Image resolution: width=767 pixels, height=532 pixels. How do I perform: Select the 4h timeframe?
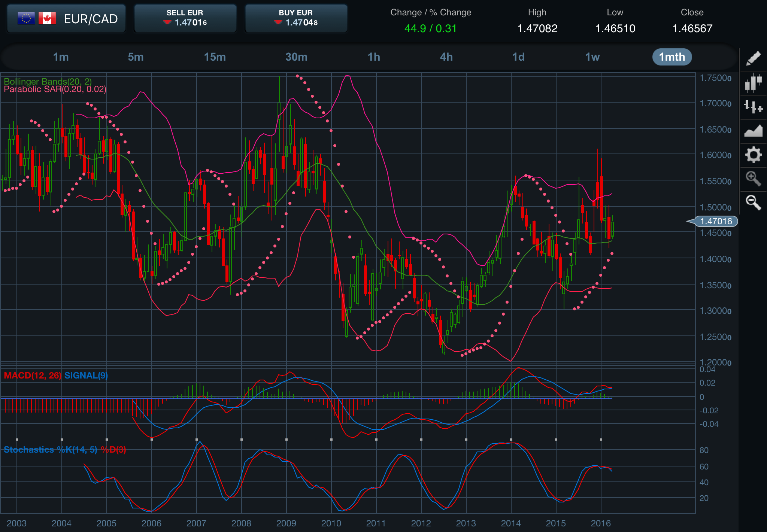(446, 57)
